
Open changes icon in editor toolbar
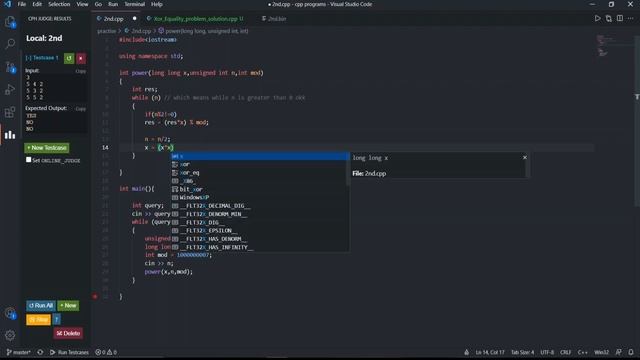[609, 18]
